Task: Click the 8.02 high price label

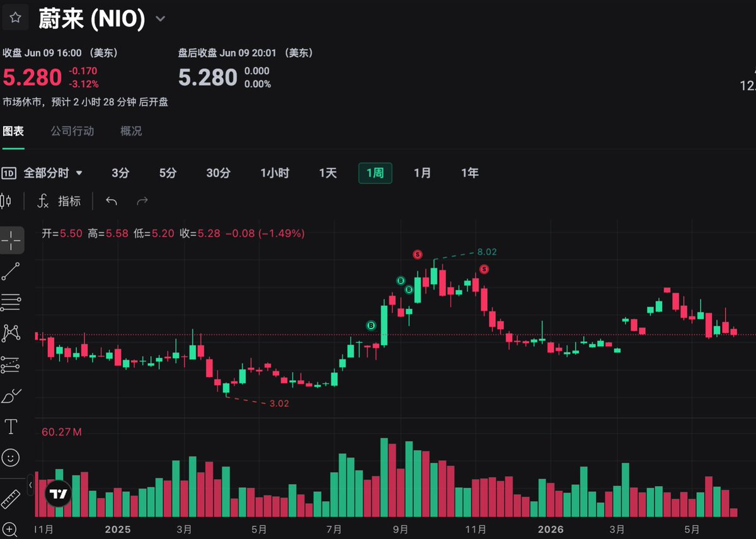Action: point(487,252)
